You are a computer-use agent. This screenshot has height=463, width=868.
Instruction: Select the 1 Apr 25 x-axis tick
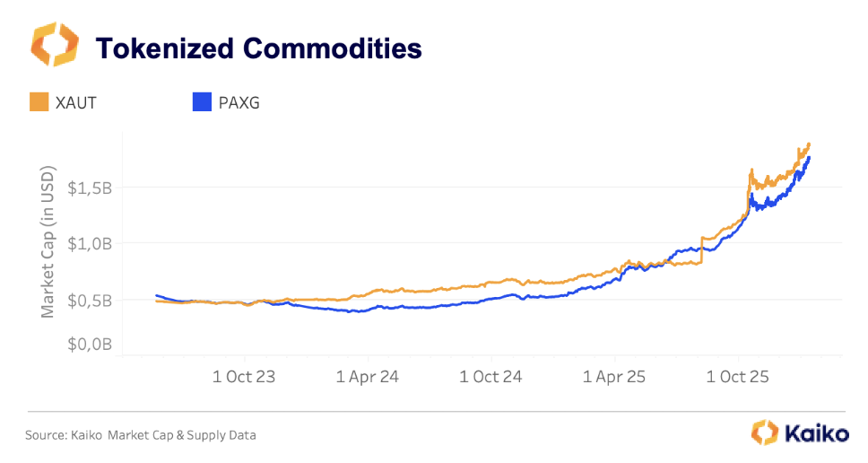pyautogui.click(x=614, y=377)
